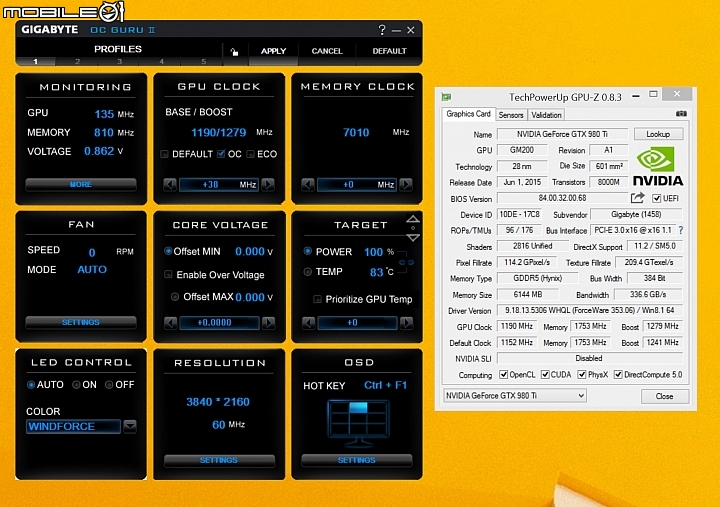Select profile 3 tab
The image size is (720, 507).
coord(119,62)
